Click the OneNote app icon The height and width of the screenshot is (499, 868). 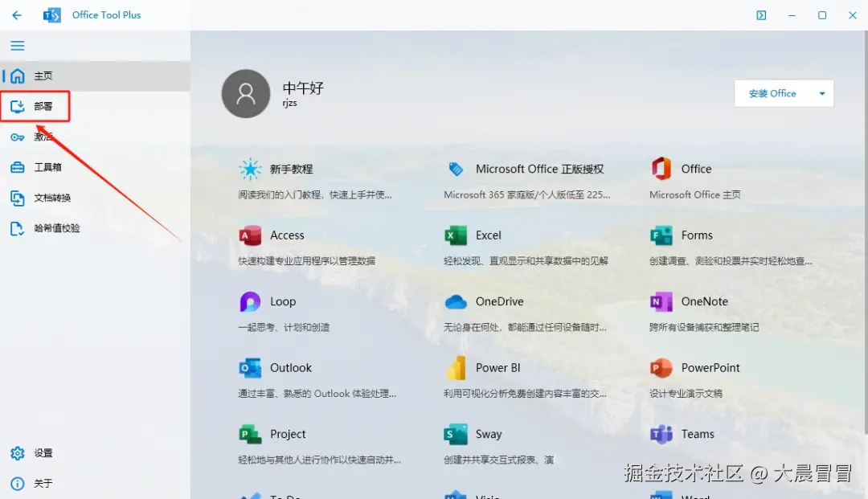click(x=661, y=301)
